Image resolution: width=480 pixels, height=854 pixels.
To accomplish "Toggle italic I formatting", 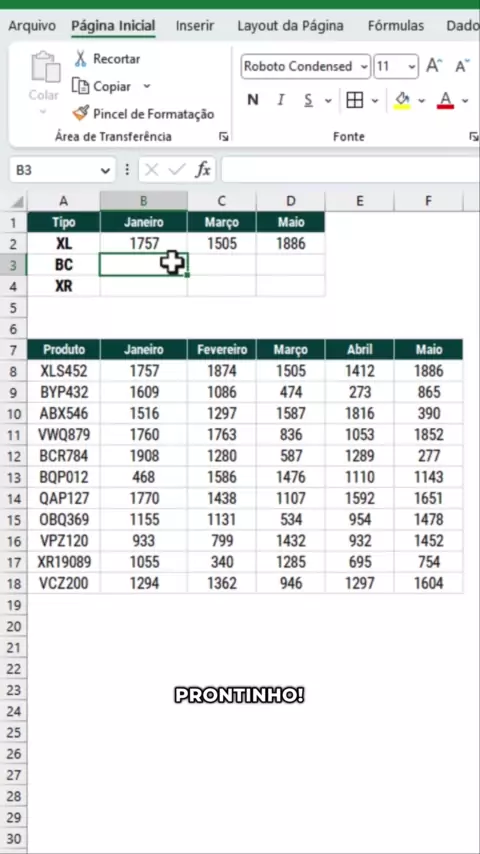I will click(281, 100).
